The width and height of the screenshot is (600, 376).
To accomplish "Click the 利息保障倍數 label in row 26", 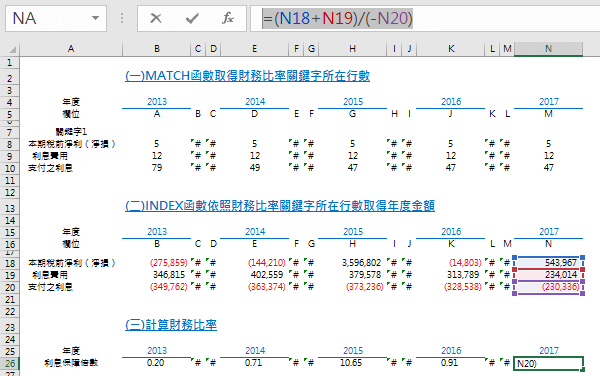I will tap(71, 363).
